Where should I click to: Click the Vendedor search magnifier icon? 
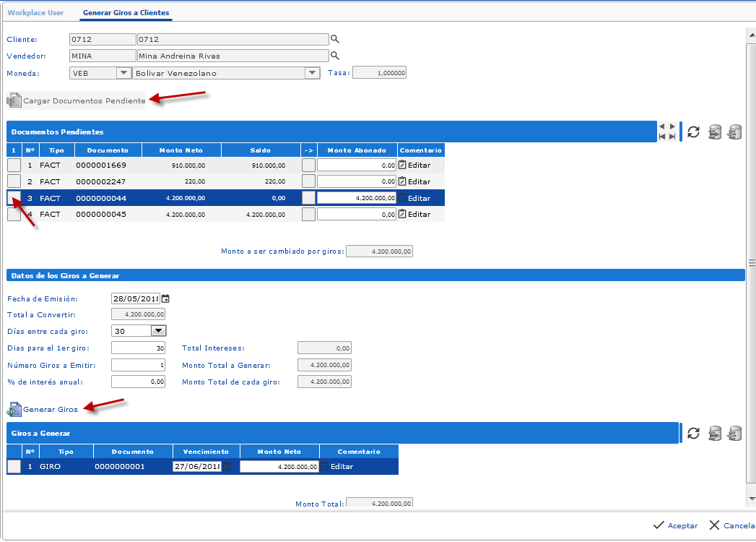[x=334, y=56]
